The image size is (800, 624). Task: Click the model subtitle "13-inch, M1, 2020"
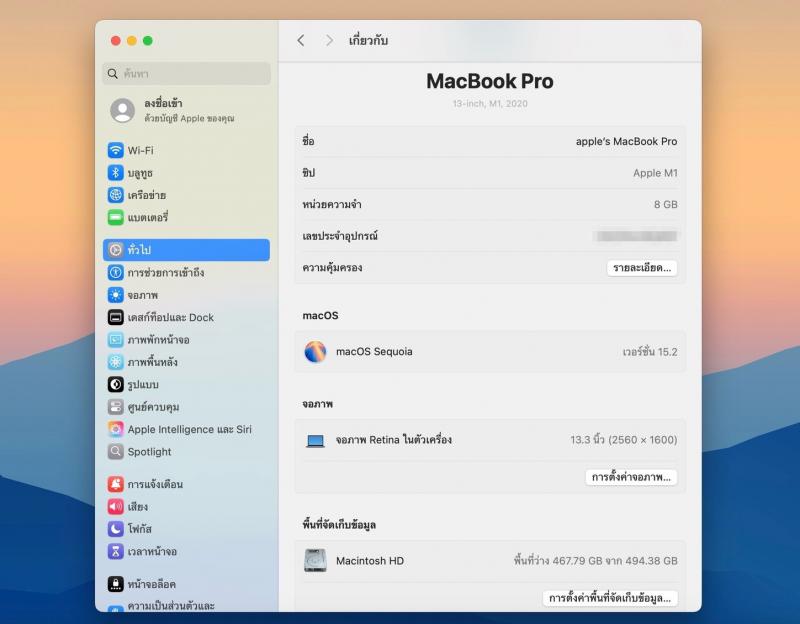coord(490,104)
